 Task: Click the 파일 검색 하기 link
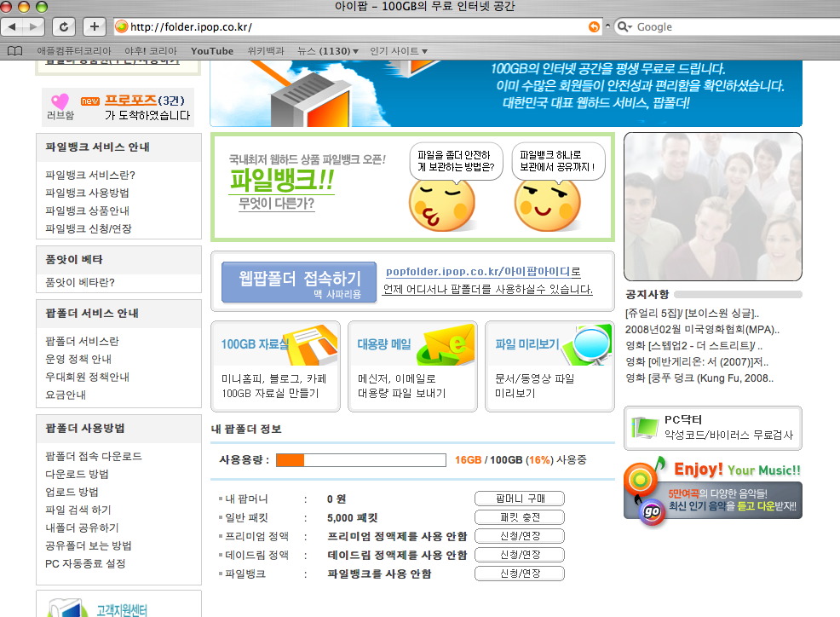pyautogui.click(x=78, y=510)
